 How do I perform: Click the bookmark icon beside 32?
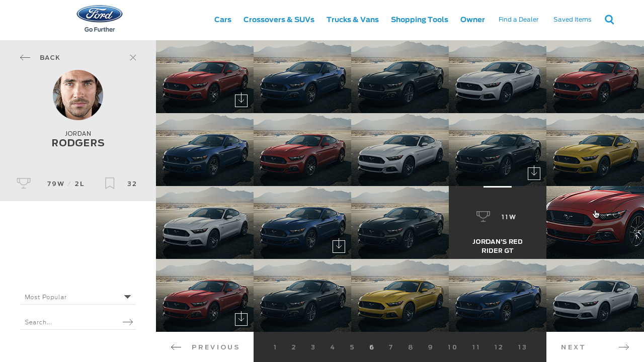click(110, 184)
